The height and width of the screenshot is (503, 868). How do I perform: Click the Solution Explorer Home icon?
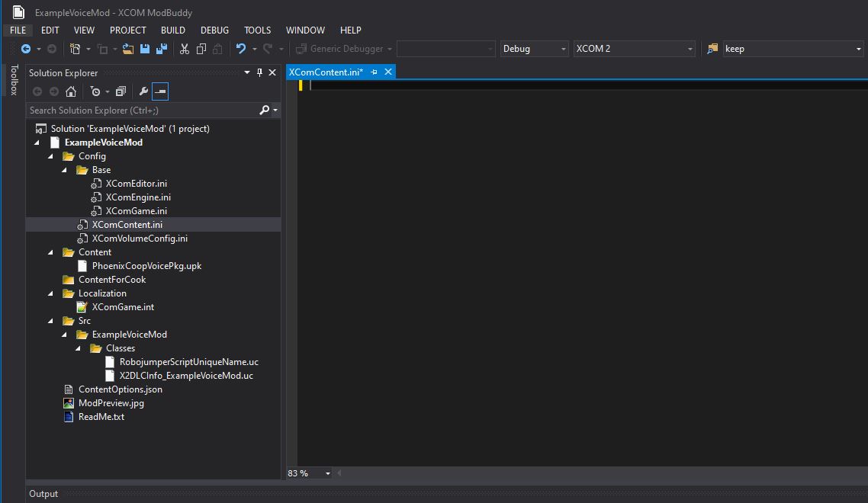71,91
